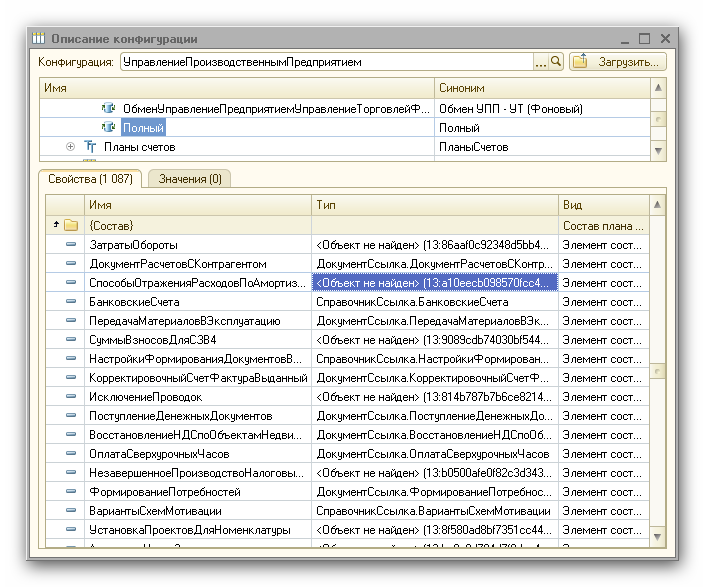Expand the Планы счетов tree node

70,147
